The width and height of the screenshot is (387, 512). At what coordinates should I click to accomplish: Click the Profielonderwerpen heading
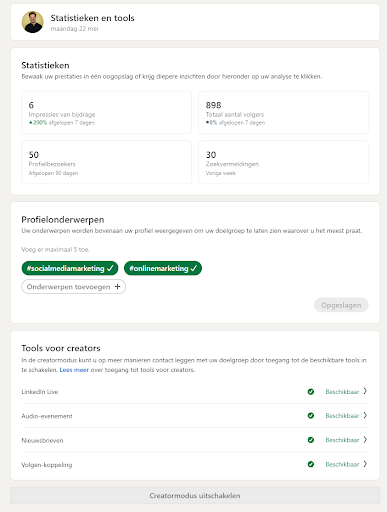click(63, 220)
